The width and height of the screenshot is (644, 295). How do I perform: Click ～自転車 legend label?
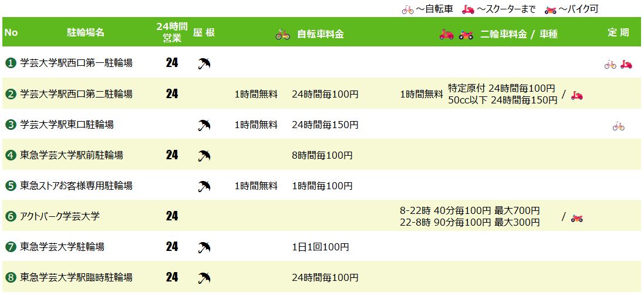(434, 10)
